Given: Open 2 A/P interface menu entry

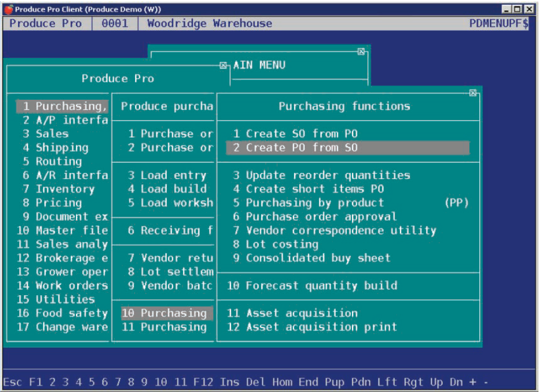Looking at the screenshot, I should tap(65, 120).
